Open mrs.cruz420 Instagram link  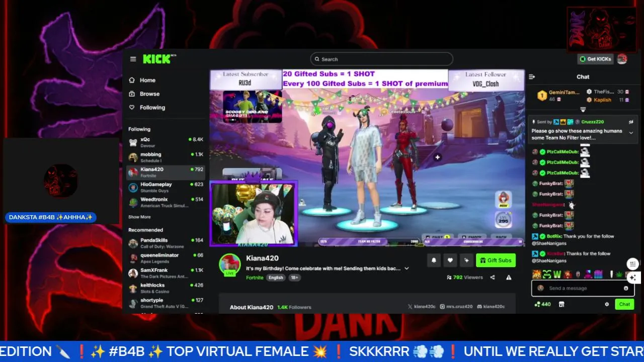pyautogui.click(x=456, y=307)
